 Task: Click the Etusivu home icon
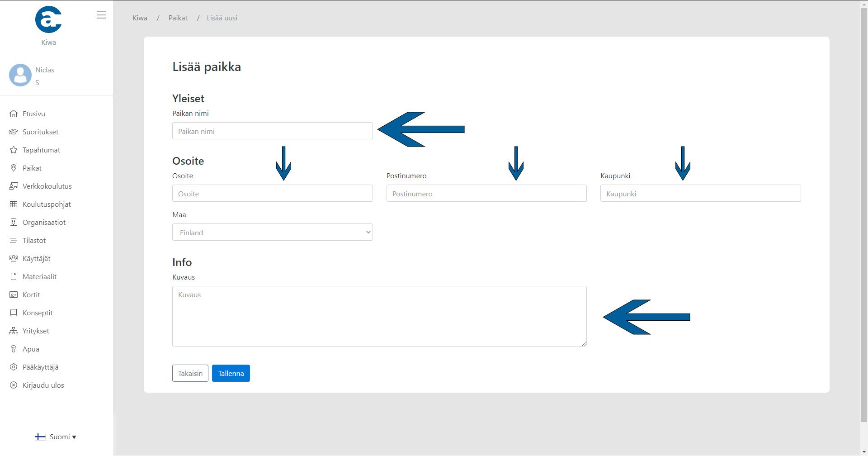[x=14, y=114]
